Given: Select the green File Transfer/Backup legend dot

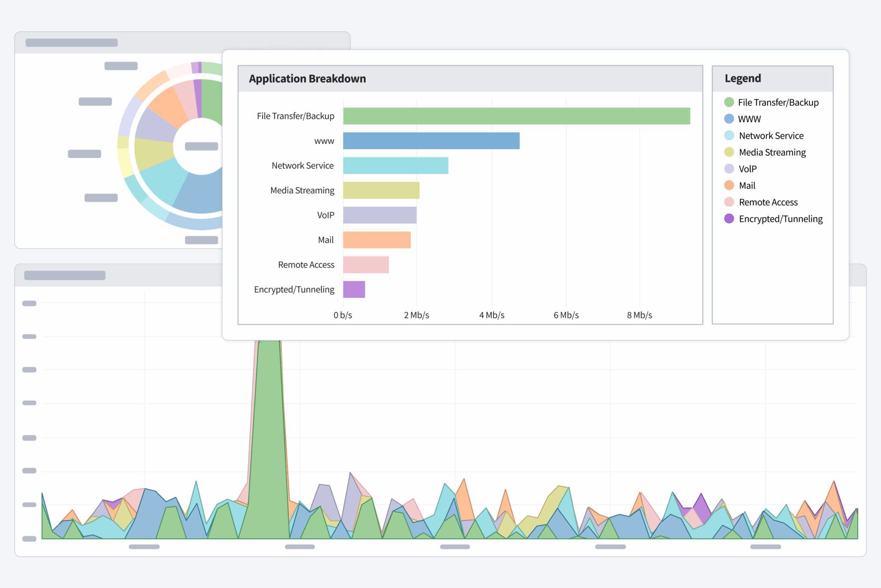Looking at the screenshot, I should (729, 102).
